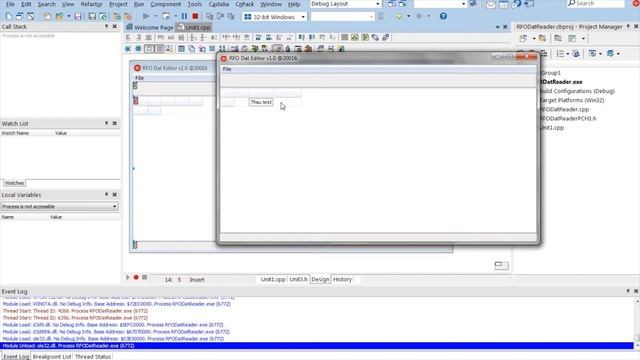This screenshot has height=360, width=640.
Task: Click the Thau text button
Action: tap(261, 102)
